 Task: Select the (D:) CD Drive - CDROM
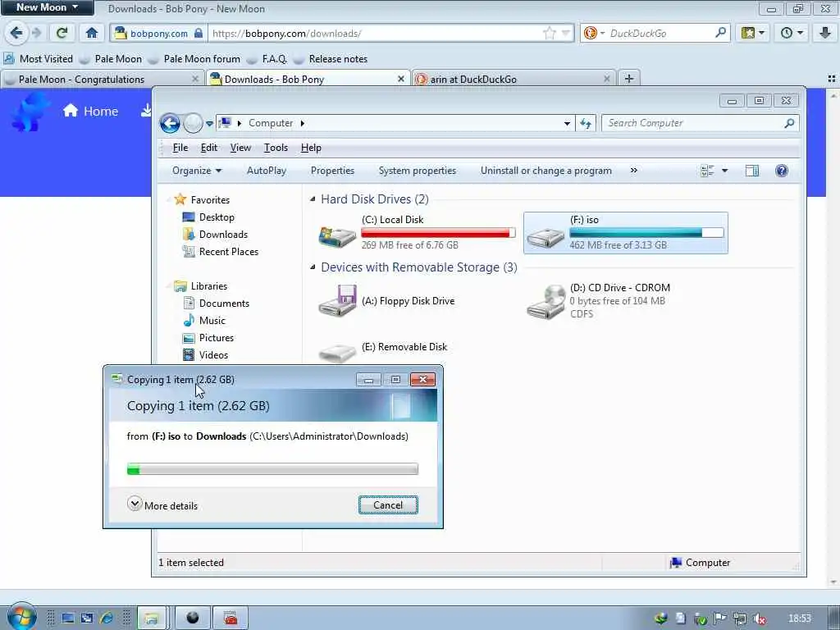598,301
